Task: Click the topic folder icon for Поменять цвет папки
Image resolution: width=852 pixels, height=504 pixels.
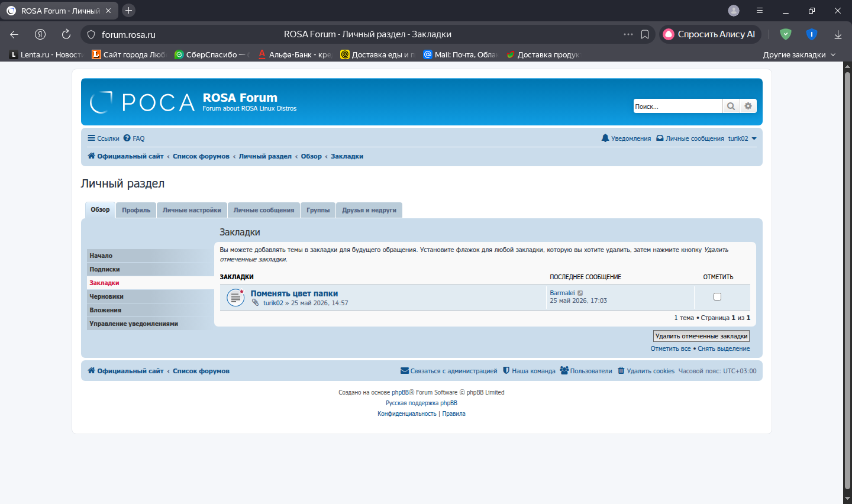Action: (x=235, y=298)
